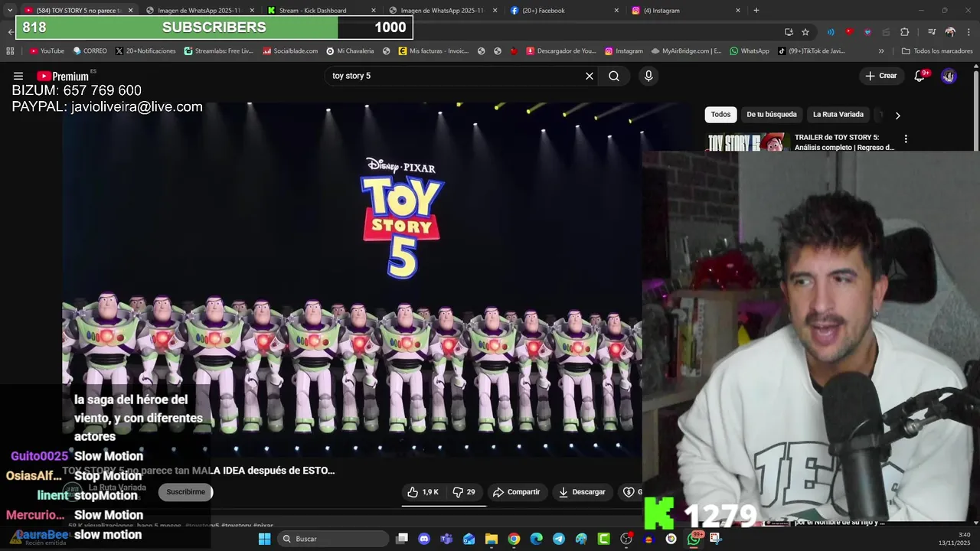Select the Todos filter chip

pyautogui.click(x=720, y=115)
